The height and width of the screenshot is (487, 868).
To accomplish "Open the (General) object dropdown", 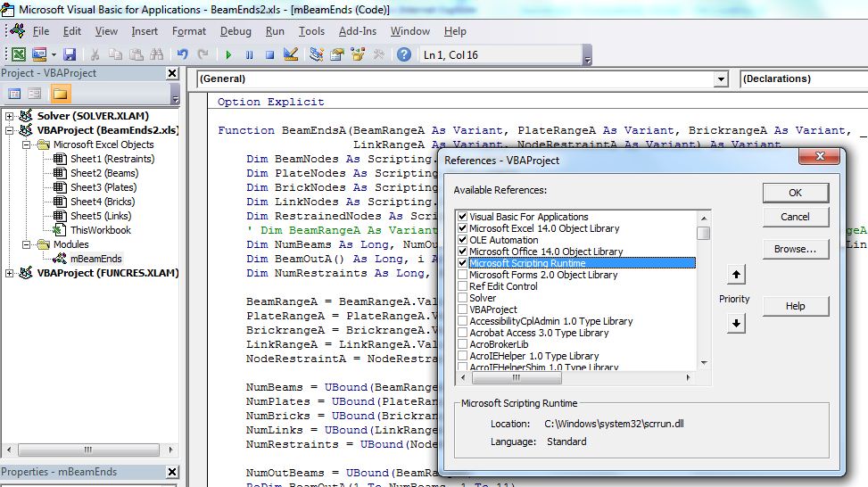I will click(x=721, y=79).
